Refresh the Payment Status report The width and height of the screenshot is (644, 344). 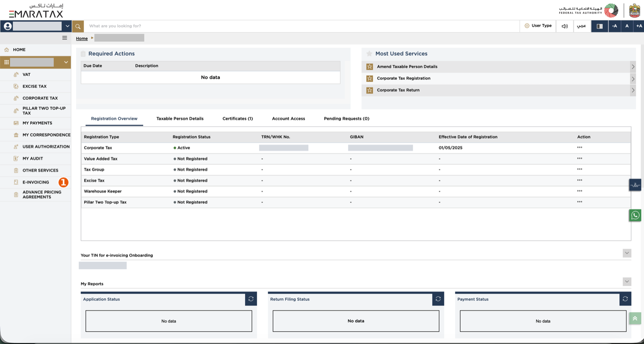[625, 299]
